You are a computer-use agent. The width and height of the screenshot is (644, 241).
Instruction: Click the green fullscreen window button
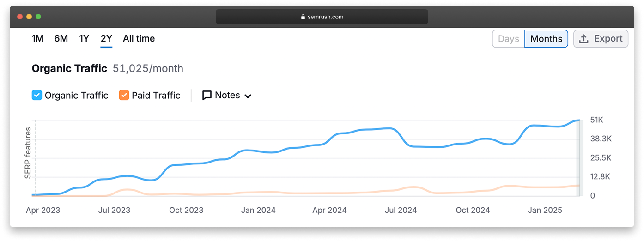pos(38,17)
